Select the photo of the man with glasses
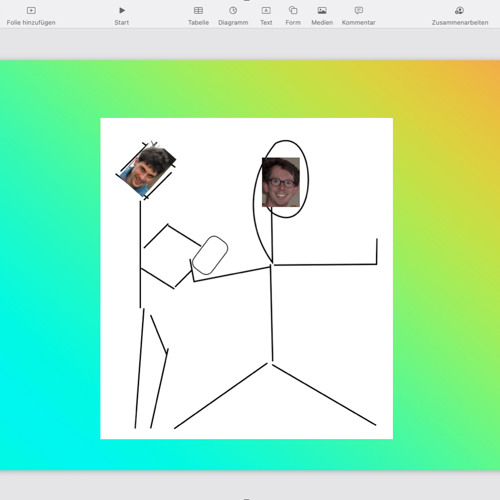Image resolution: width=500 pixels, height=500 pixels. tap(281, 182)
